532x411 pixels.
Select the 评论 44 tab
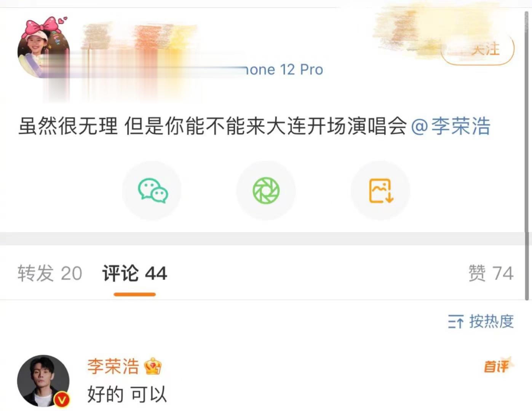click(x=134, y=273)
